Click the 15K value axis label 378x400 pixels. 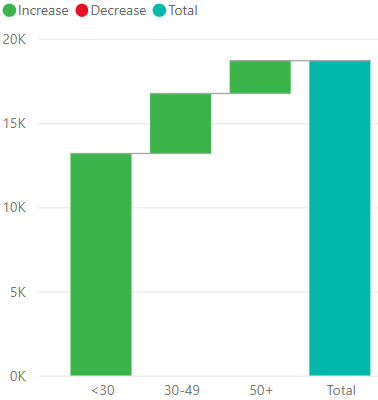tap(14, 124)
